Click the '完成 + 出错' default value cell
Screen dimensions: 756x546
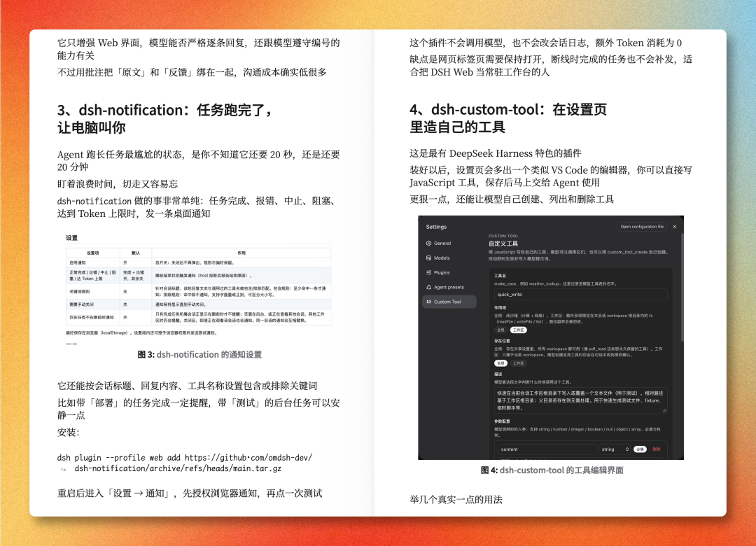136,275
